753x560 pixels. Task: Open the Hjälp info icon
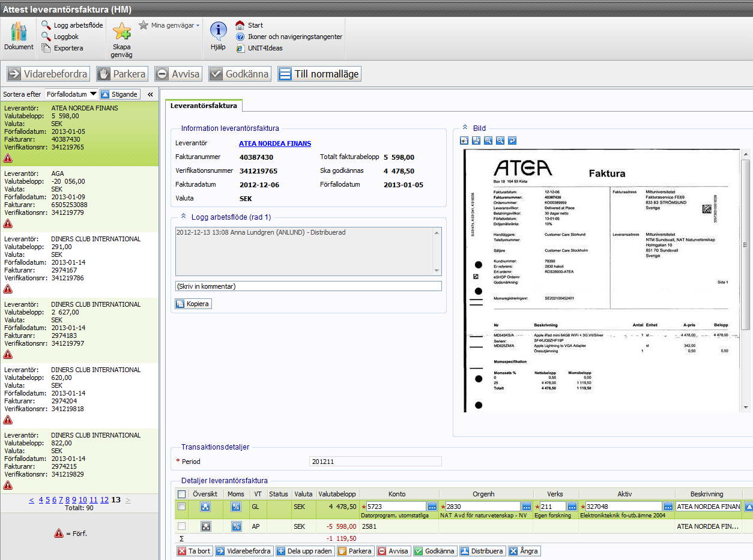pos(218,36)
